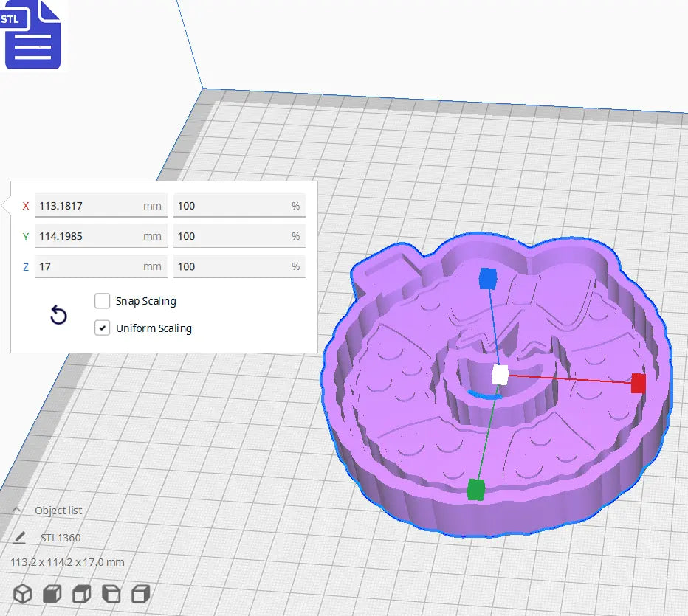Select the 3D view camera icon

pyautogui.click(x=22, y=593)
